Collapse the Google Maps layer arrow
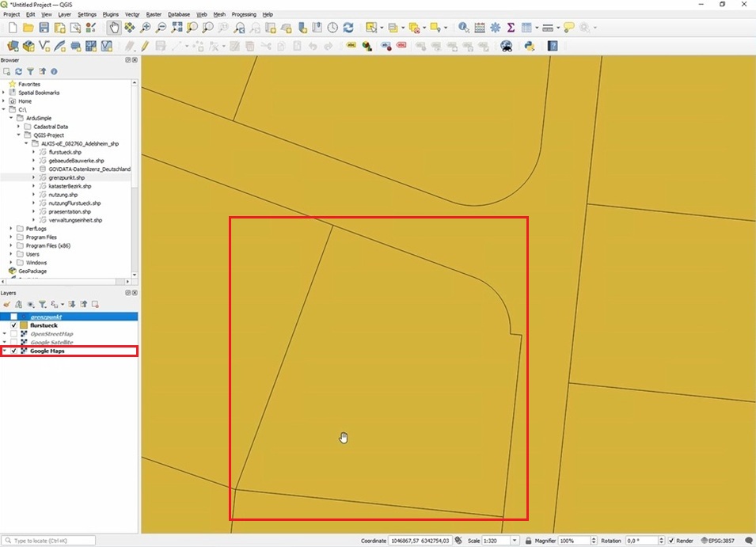756x547 pixels. coord(5,351)
